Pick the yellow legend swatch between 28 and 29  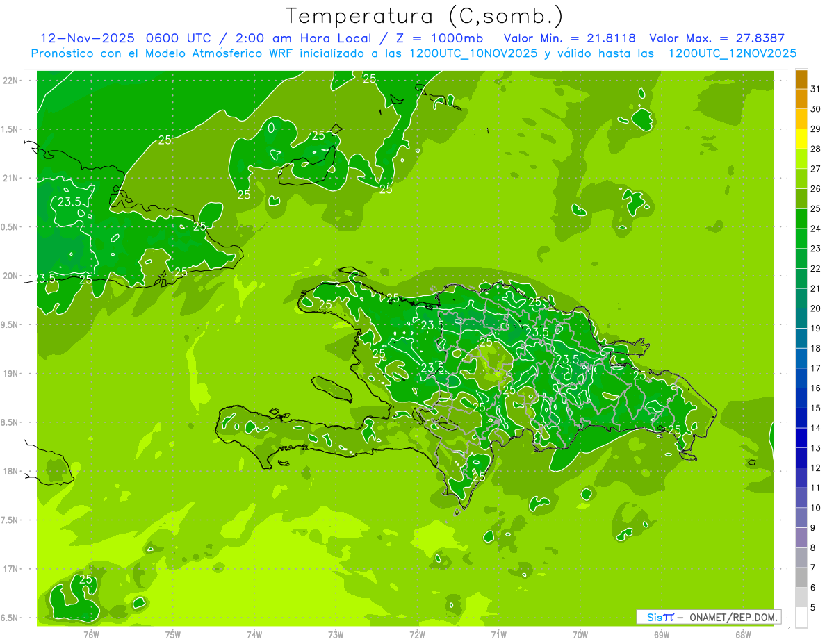point(801,139)
